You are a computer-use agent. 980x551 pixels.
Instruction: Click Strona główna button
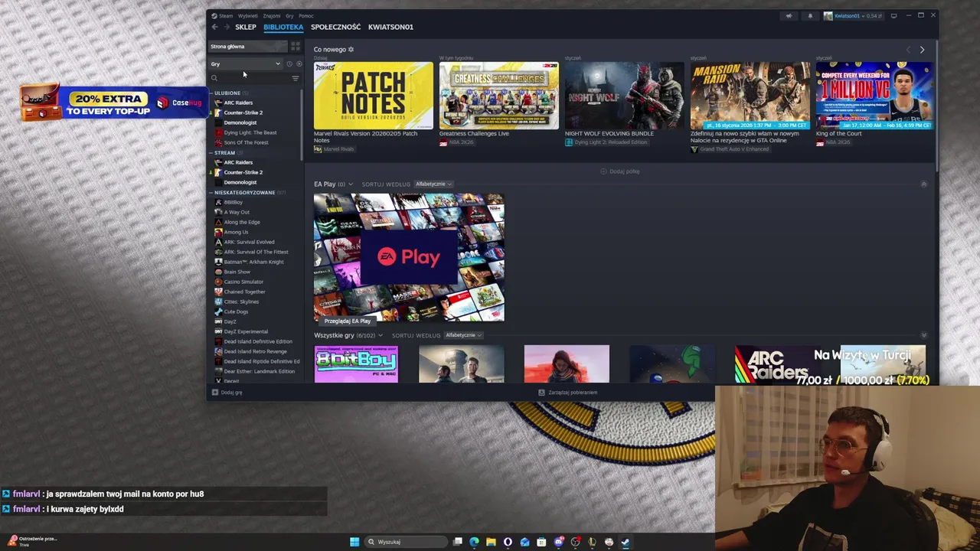coord(248,47)
